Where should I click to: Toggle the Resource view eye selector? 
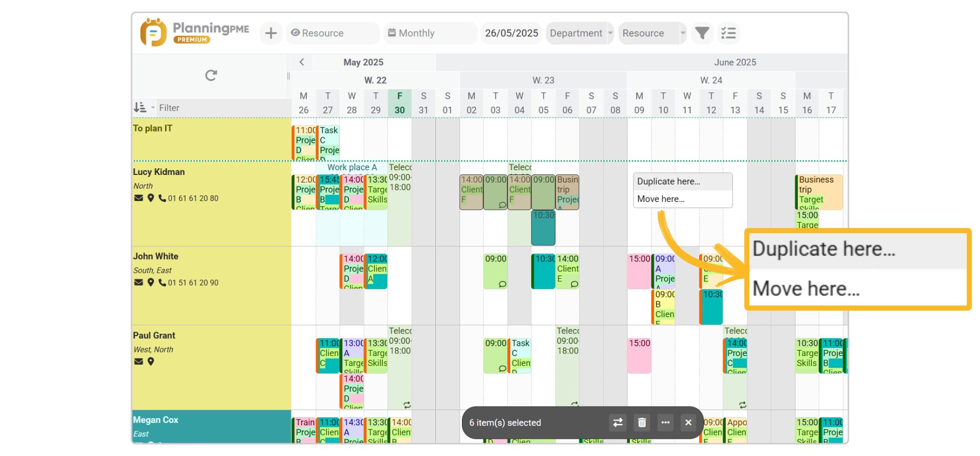pyautogui.click(x=332, y=34)
